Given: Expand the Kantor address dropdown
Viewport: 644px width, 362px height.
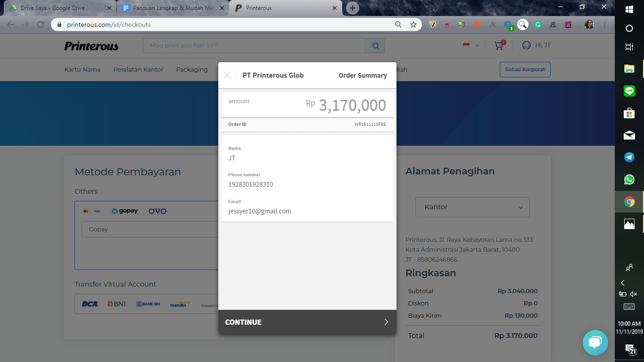Looking at the screenshot, I should (472, 207).
